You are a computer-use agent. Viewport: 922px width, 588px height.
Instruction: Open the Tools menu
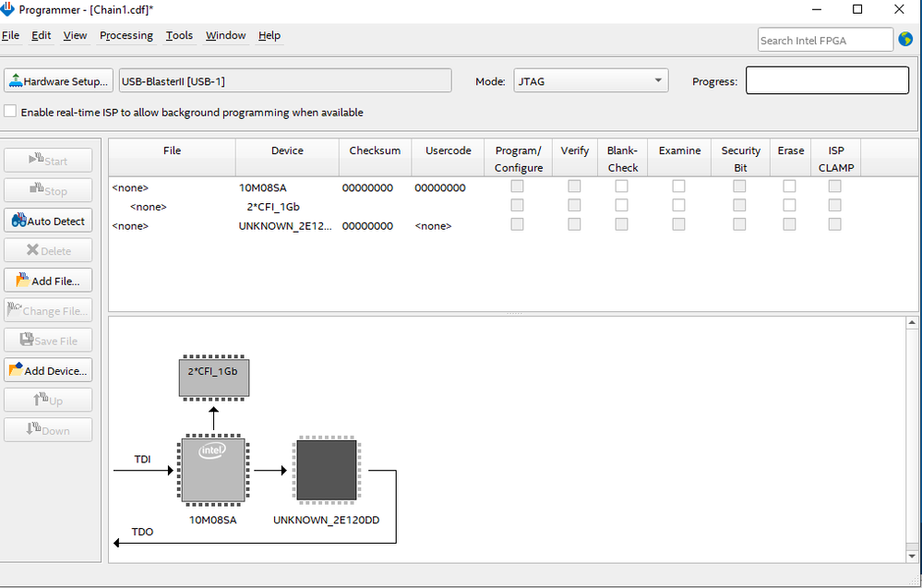(x=179, y=35)
